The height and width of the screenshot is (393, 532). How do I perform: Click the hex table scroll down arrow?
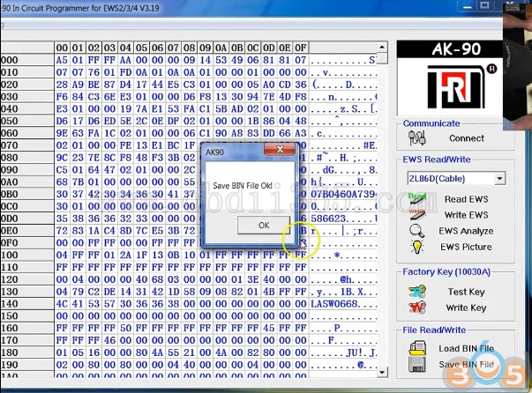coord(382,373)
